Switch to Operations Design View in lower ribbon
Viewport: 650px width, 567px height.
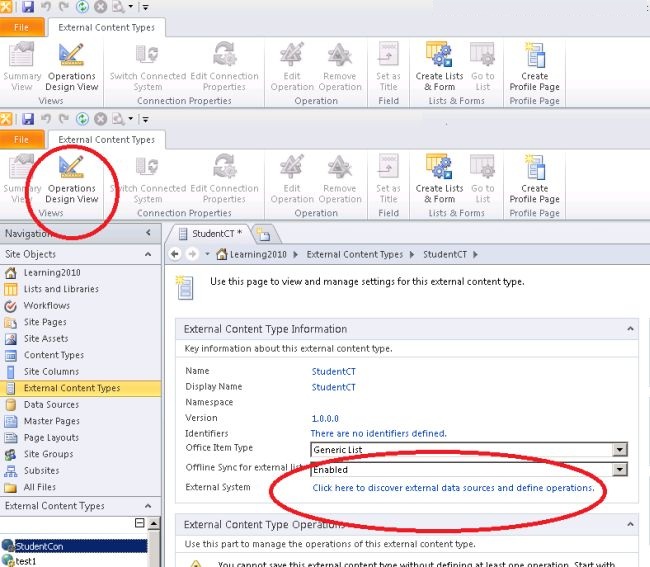(71, 179)
